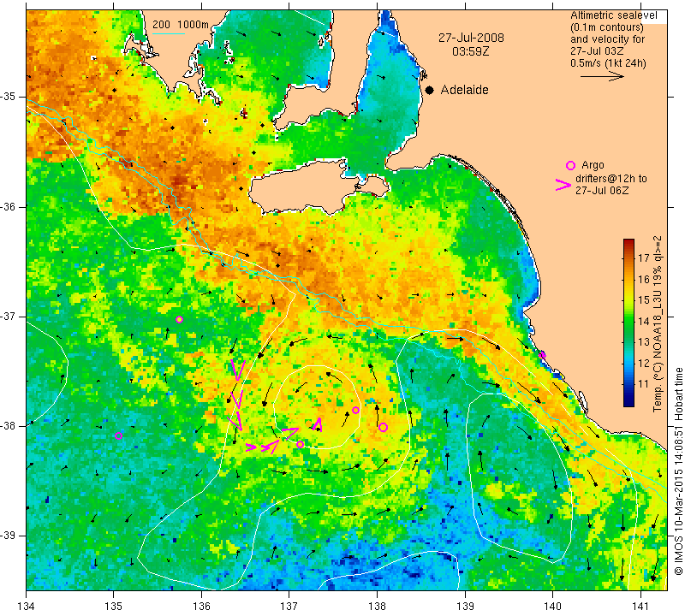685x616 pixels.
Task: Click longitude axis label 134
Action: (x=27, y=607)
